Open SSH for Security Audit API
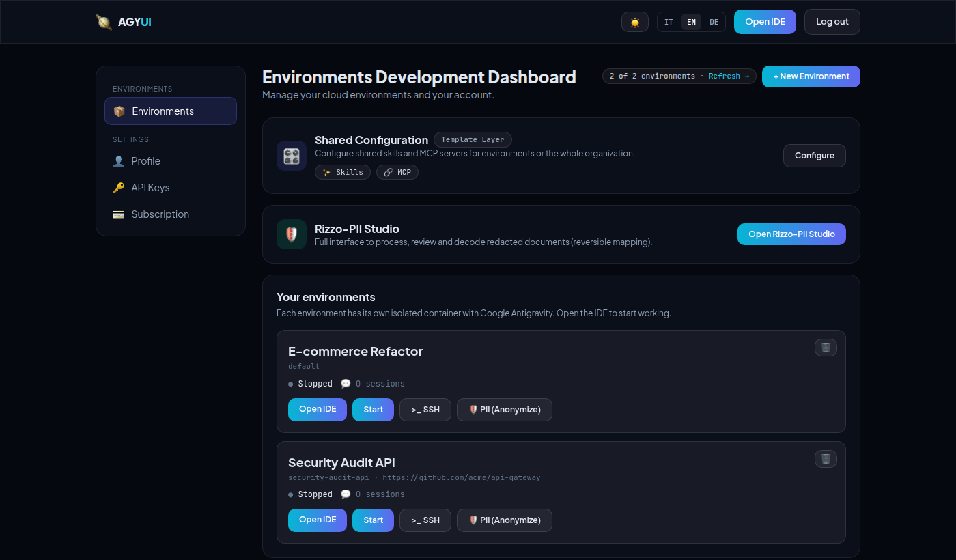 point(425,520)
